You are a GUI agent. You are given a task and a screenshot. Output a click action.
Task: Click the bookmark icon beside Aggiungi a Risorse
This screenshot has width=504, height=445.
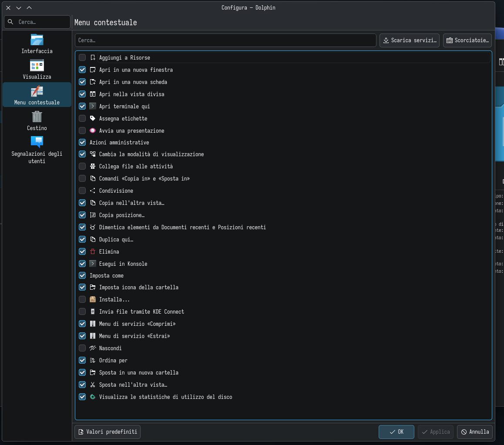(x=93, y=57)
